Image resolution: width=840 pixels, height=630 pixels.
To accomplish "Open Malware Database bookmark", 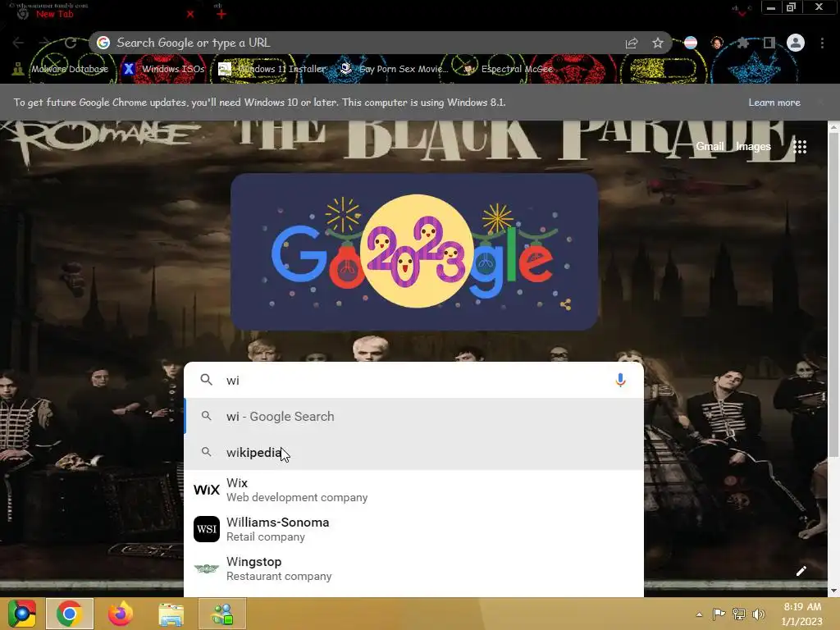I will click(61, 69).
